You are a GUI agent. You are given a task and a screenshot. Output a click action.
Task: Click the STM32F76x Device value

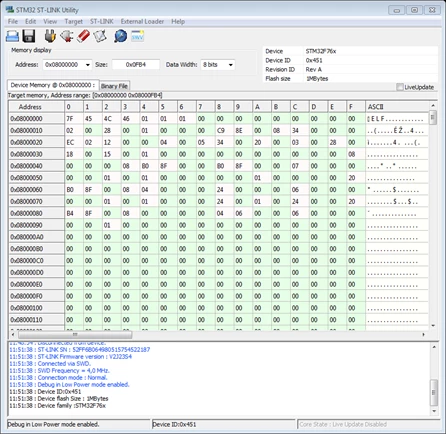(x=321, y=51)
